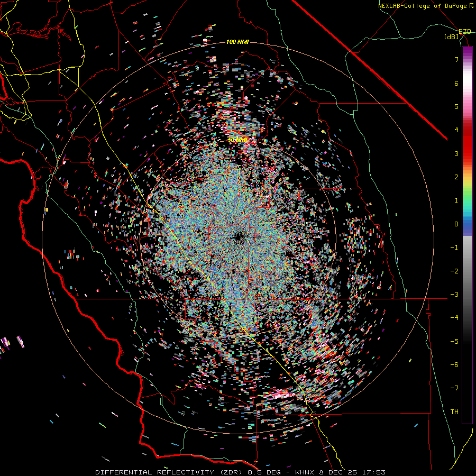Click the 50 NMI range ring label

click(x=237, y=140)
